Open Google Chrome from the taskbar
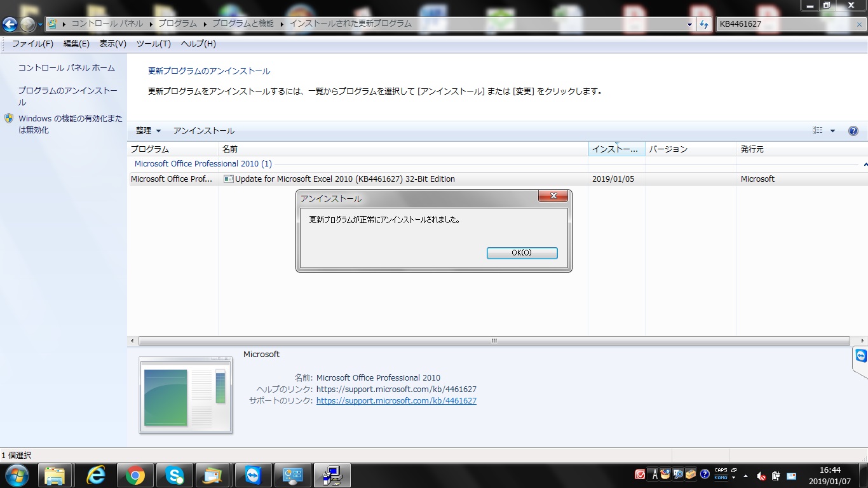The height and width of the screenshot is (488, 868). [135, 475]
